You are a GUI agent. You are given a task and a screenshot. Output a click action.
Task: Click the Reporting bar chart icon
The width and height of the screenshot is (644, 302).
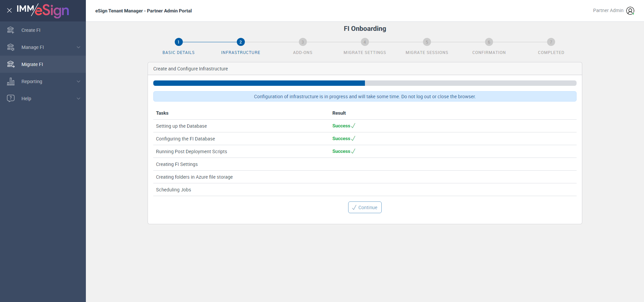pyautogui.click(x=11, y=81)
